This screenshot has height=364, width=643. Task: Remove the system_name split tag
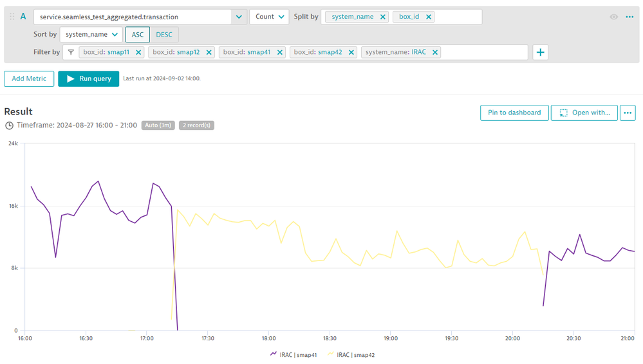pos(383,17)
